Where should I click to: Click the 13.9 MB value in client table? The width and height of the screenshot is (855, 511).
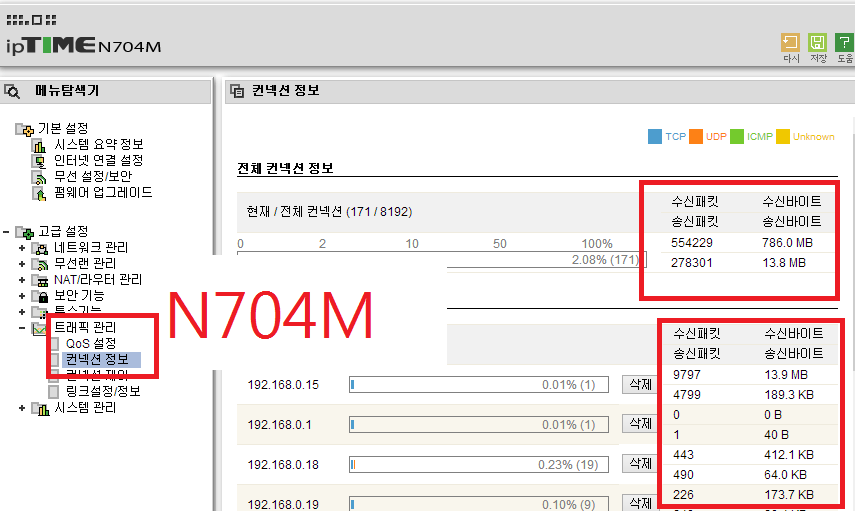(786, 375)
